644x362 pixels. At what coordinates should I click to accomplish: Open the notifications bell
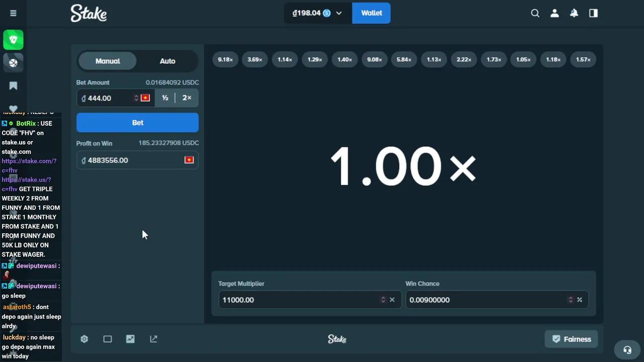pyautogui.click(x=574, y=14)
